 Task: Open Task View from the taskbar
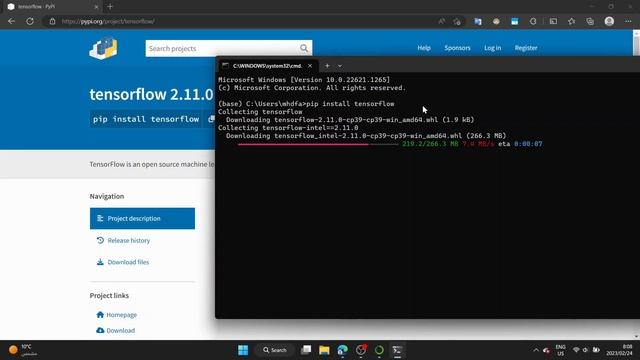coord(306,350)
